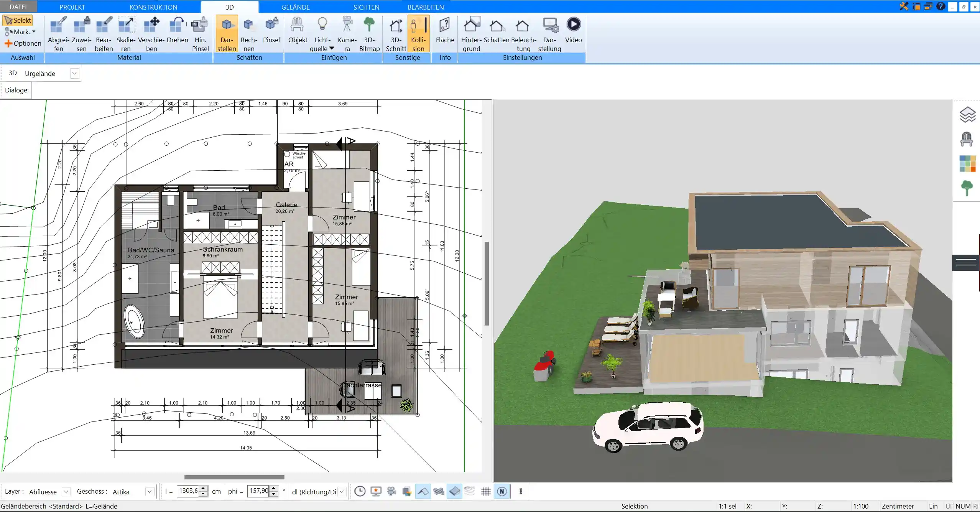The width and height of the screenshot is (980, 512).
Task: Click the vertical scrollbar of the floor plan
Action: pyautogui.click(x=487, y=284)
